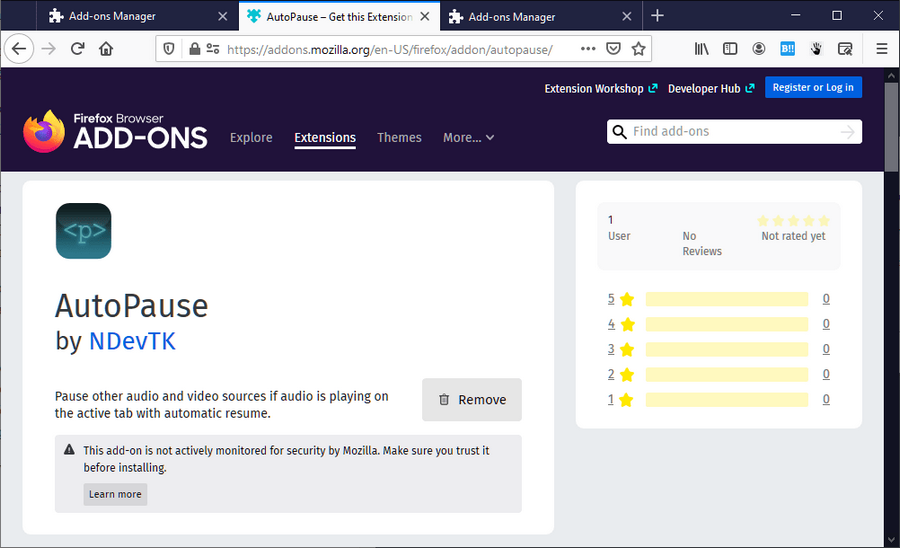
Task: Click the AutoPause extension logo
Action: 83,231
